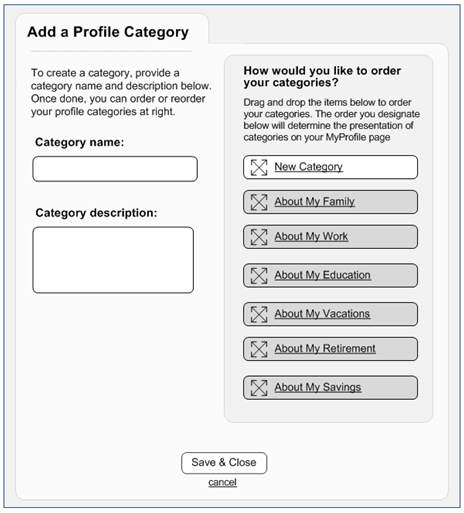Select the About My Education link
This screenshot has width=464, height=513.
coord(322,275)
